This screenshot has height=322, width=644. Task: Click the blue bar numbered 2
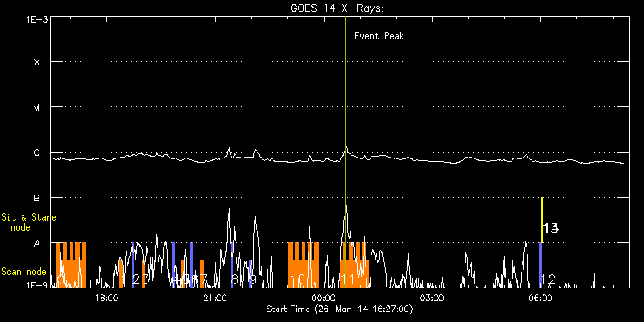tap(132, 265)
